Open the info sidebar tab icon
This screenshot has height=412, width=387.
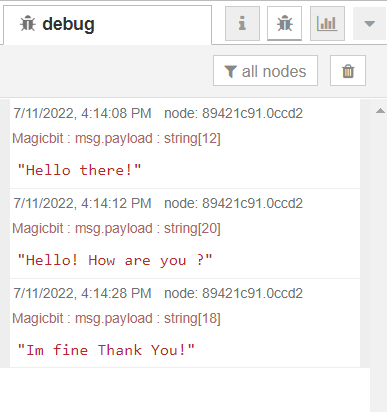point(242,24)
